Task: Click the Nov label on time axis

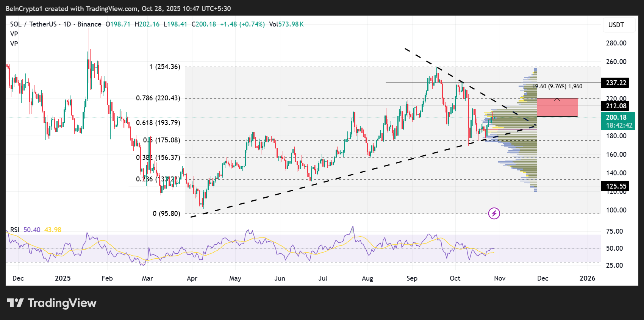Action: 500,278
